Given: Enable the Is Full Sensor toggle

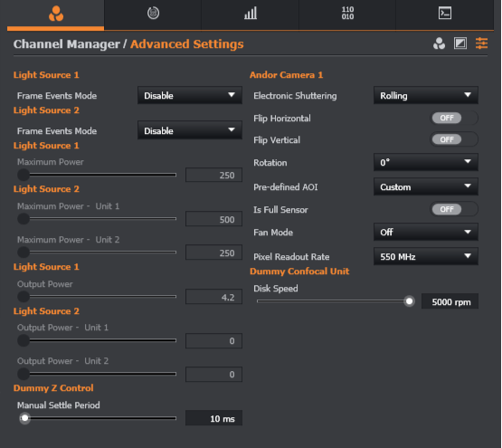Looking at the screenshot, I should 454,209.
